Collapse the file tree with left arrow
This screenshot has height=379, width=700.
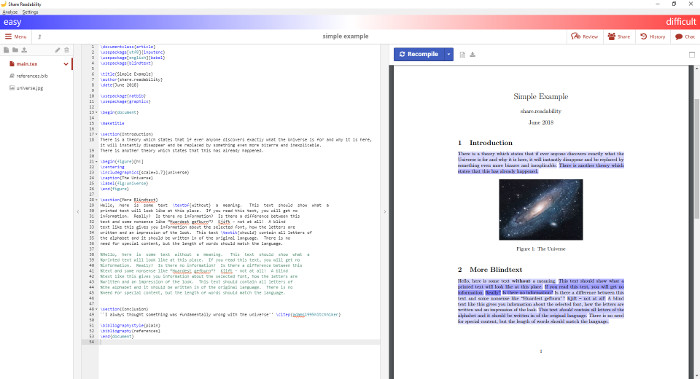[x=78, y=212]
